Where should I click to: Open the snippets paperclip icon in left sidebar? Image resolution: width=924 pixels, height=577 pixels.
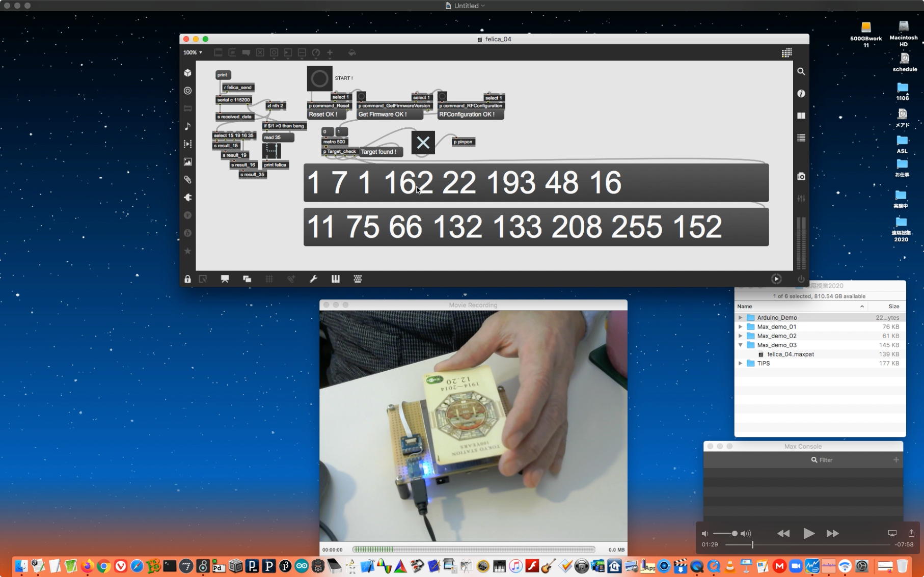187,180
